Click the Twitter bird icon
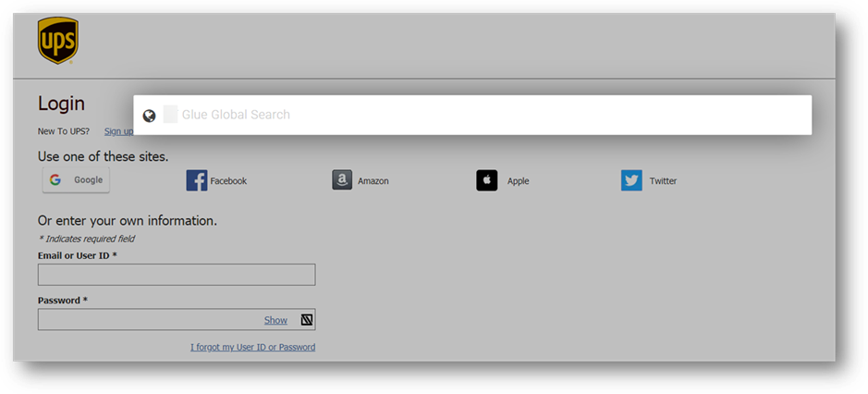This screenshot has width=868, height=394. coord(631,180)
